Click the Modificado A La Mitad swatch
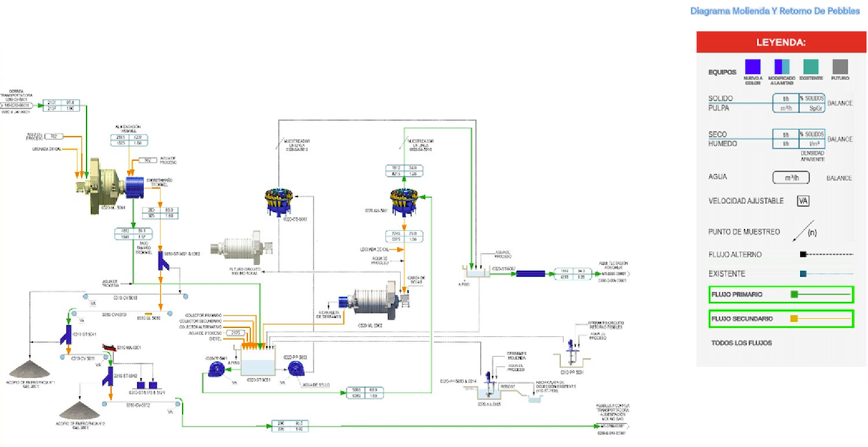Screen dimensions: 868x447 click(x=782, y=67)
